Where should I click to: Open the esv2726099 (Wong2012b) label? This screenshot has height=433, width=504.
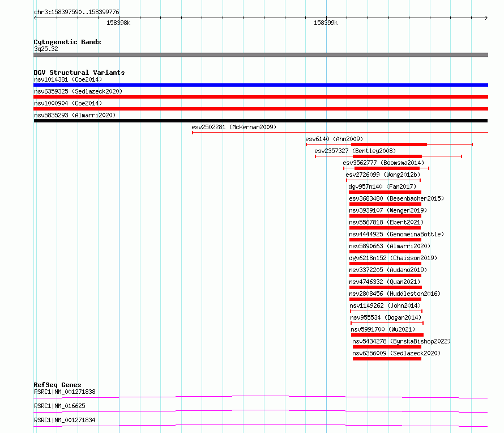tap(383, 175)
